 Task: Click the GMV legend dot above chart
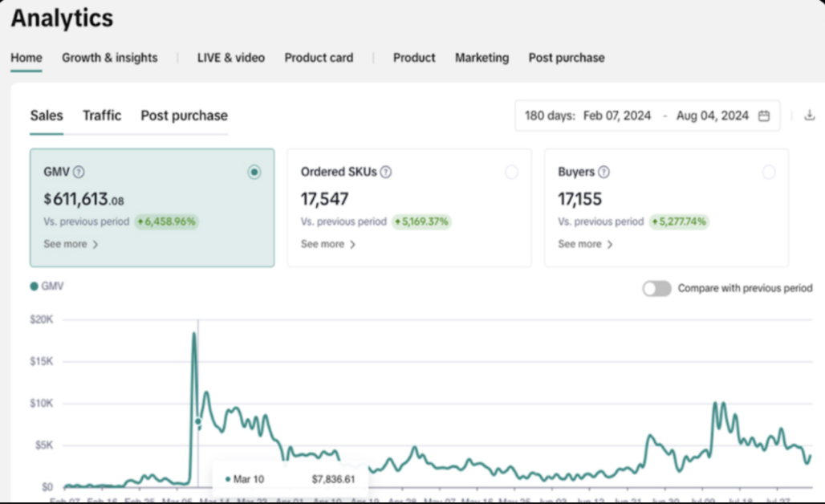click(x=34, y=286)
